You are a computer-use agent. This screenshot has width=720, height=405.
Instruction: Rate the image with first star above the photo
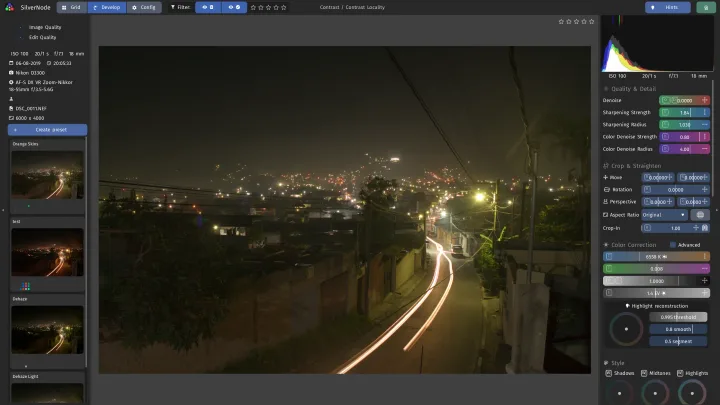tap(561, 22)
